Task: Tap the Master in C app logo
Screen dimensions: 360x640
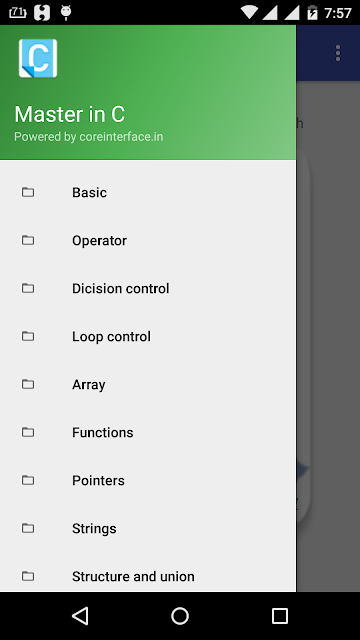Action: click(x=38, y=58)
